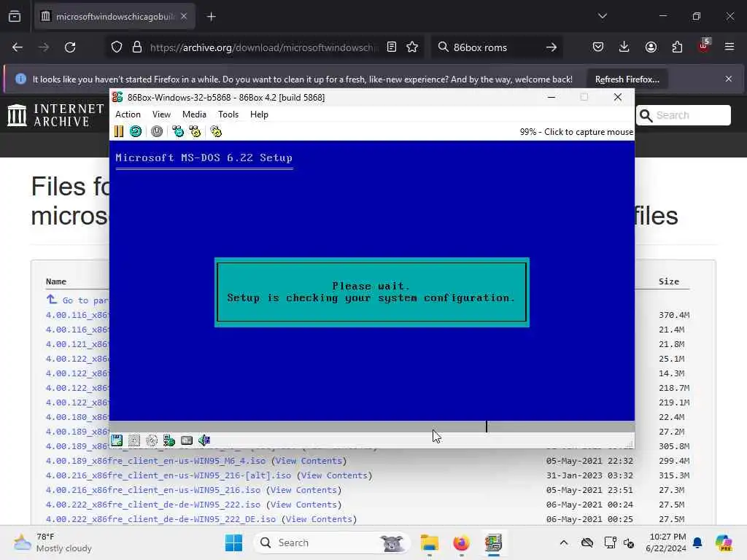Send Ctrl+Alt+Del via 86Box toolbar
The image size is (747, 560).
point(178,131)
